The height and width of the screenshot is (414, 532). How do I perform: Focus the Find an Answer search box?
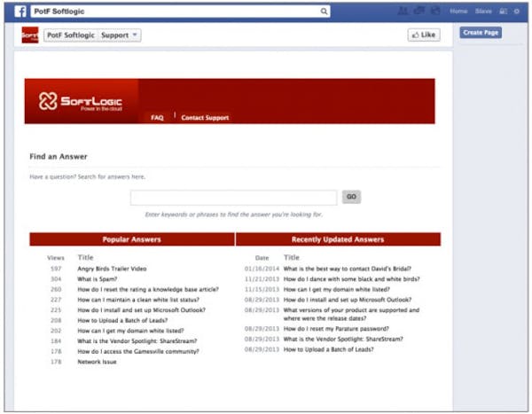234,198
